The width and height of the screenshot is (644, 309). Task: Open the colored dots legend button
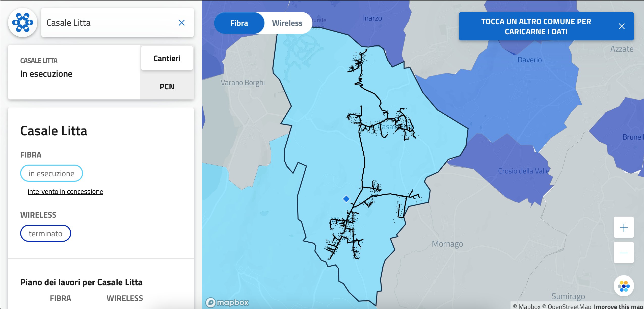[x=624, y=286]
